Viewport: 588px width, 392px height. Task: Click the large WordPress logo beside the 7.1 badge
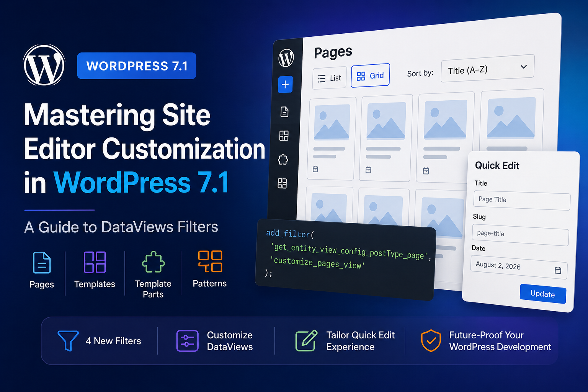(x=44, y=65)
